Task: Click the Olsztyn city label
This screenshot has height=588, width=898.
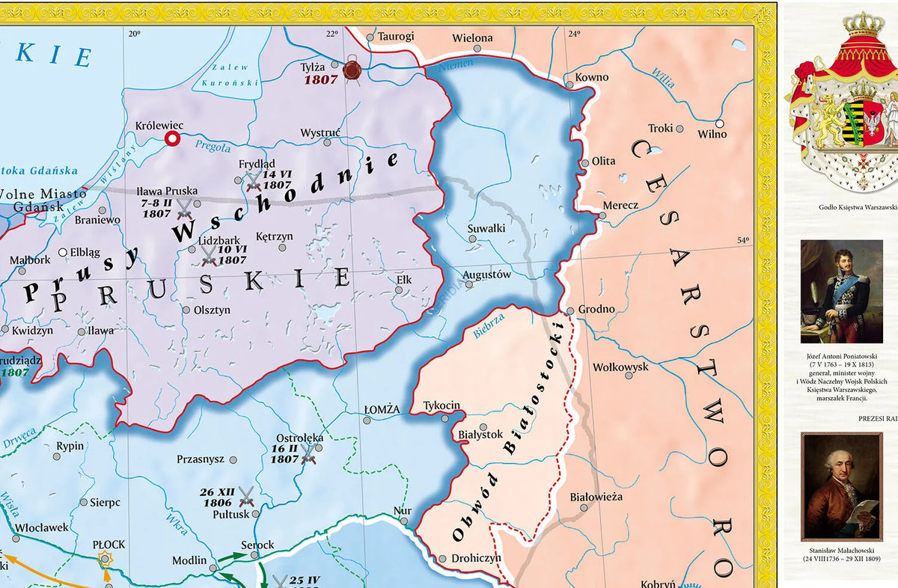Action: (213, 310)
